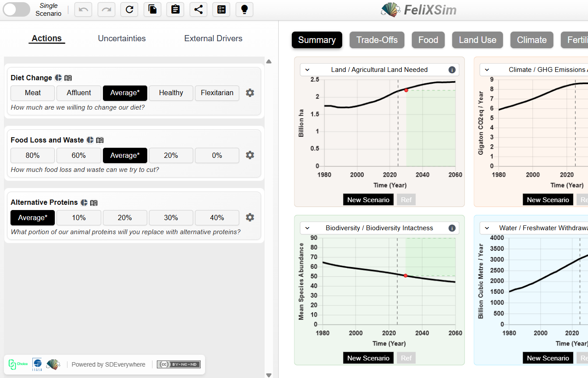Open the Uncertainties tab

[122, 39]
